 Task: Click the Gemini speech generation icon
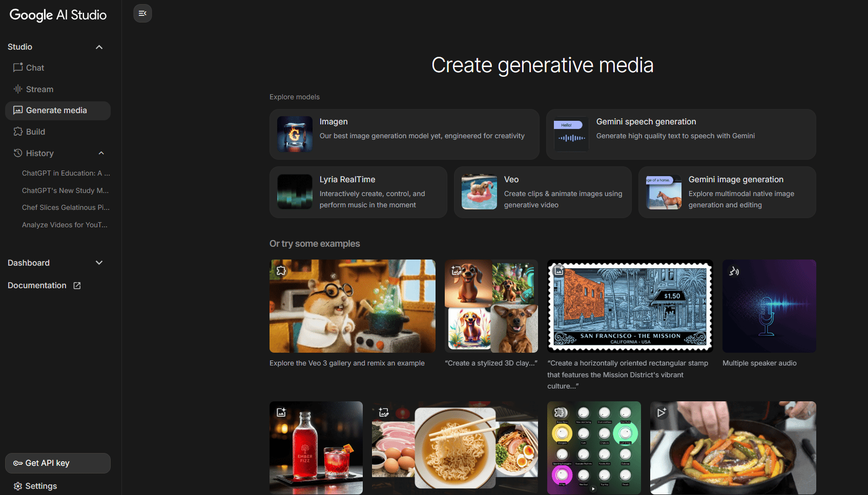coord(571,134)
